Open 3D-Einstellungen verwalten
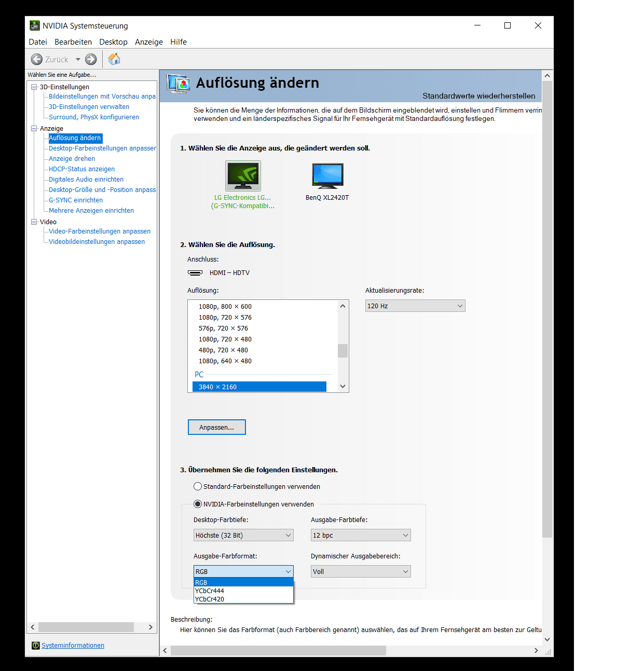The image size is (644, 671). coord(89,107)
